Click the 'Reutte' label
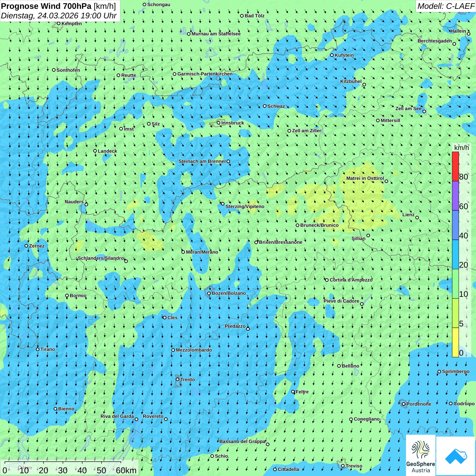 click(129, 75)
